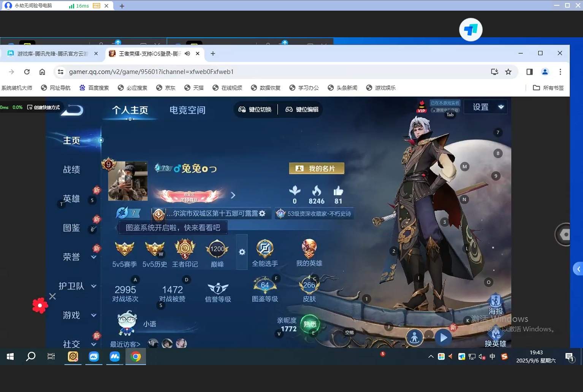The height and width of the screenshot is (392, 583).
Task: Open the 53级资深收藏家 collector title
Action: [314, 214]
